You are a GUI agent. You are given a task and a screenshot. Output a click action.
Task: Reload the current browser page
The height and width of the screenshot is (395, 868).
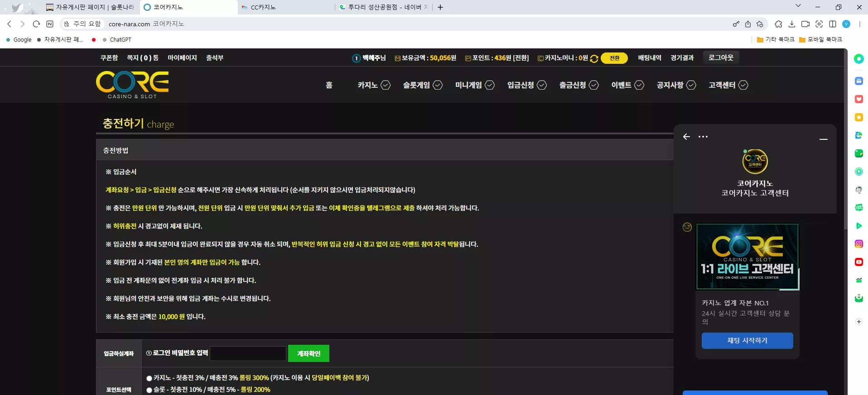[36, 24]
